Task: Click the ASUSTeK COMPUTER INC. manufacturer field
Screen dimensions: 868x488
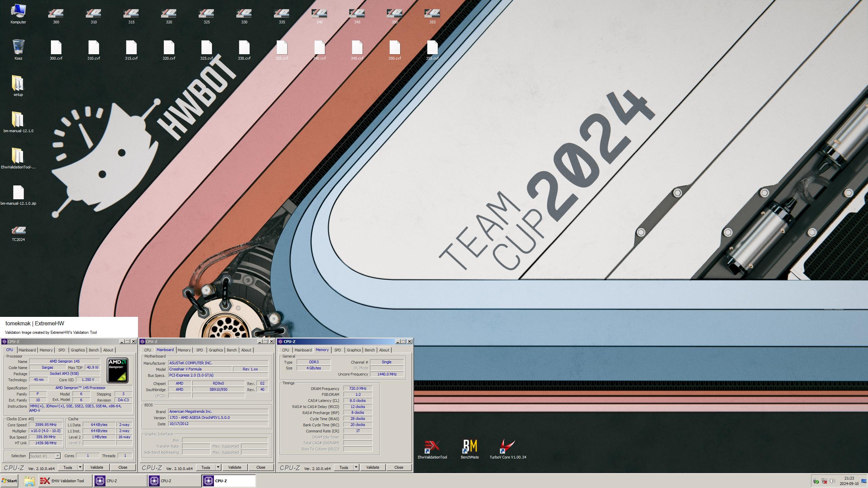Action: 218,363
